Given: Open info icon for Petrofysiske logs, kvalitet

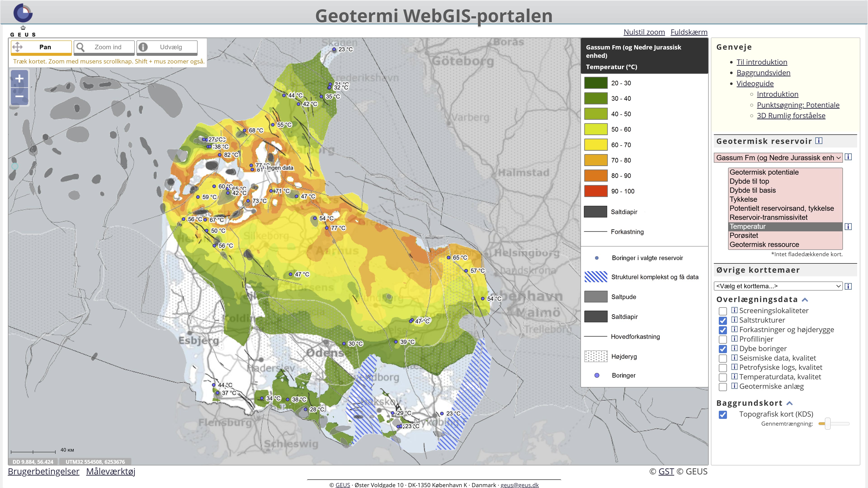Looking at the screenshot, I should point(734,367).
